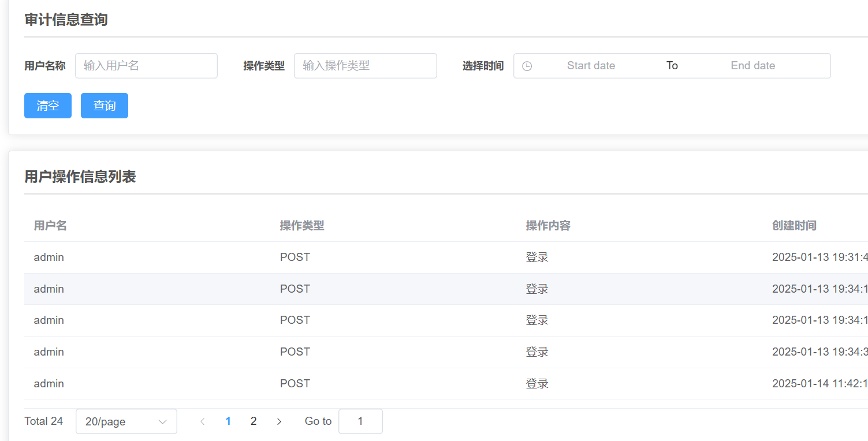
Task: Go to next page arrow in pagination
Action: click(279, 421)
